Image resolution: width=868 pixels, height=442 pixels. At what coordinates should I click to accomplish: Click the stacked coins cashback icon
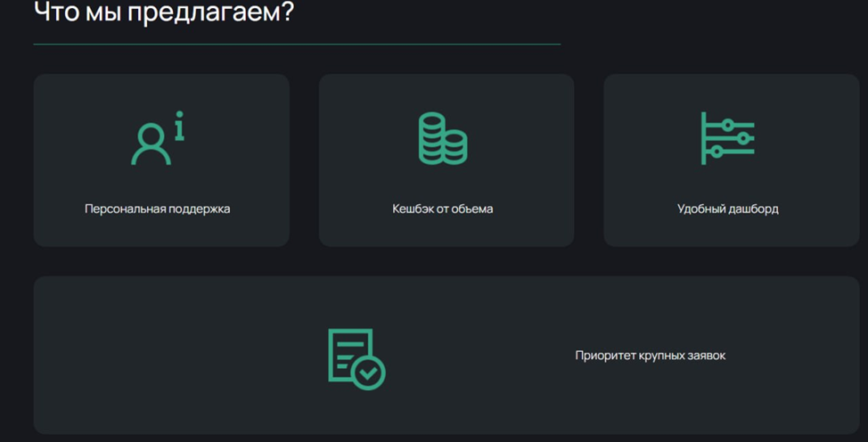coord(443,138)
